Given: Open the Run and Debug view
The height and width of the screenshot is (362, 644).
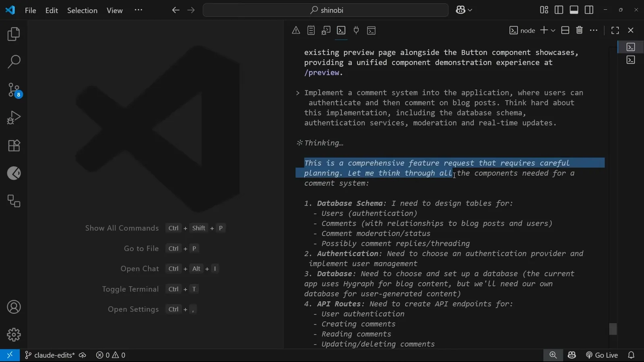Looking at the screenshot, I should tap(14, 117).
